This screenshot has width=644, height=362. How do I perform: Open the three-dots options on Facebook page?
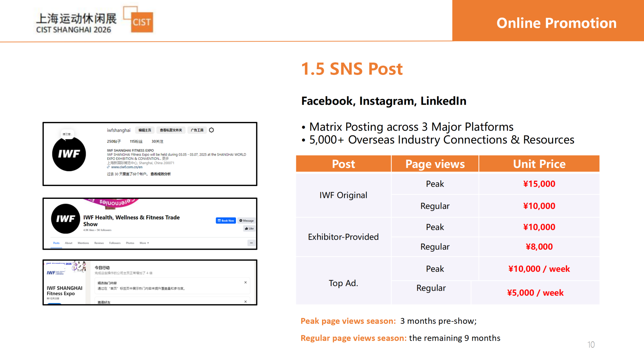point(251,243)
